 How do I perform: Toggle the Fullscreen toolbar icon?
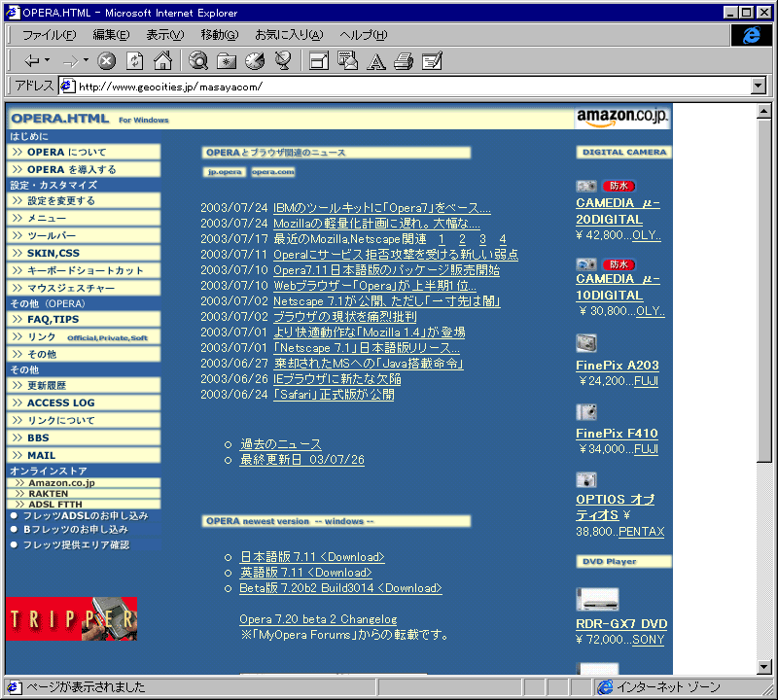(319, 61)
